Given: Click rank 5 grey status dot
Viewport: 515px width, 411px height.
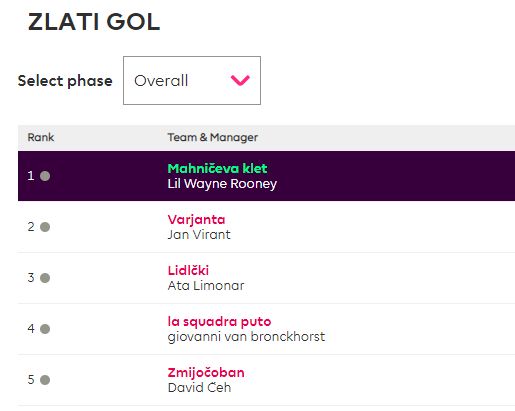Looking at the screenshot, I should [x=45, y=380].
